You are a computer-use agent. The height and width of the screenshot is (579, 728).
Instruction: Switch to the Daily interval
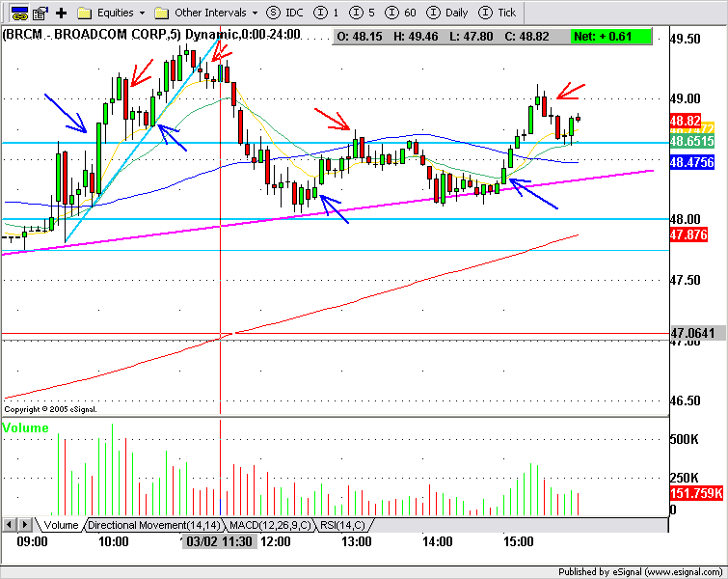click(447, 13)
